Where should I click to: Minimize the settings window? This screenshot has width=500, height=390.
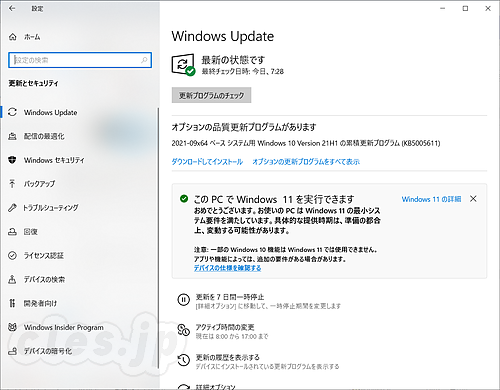[x=442, y=9]
